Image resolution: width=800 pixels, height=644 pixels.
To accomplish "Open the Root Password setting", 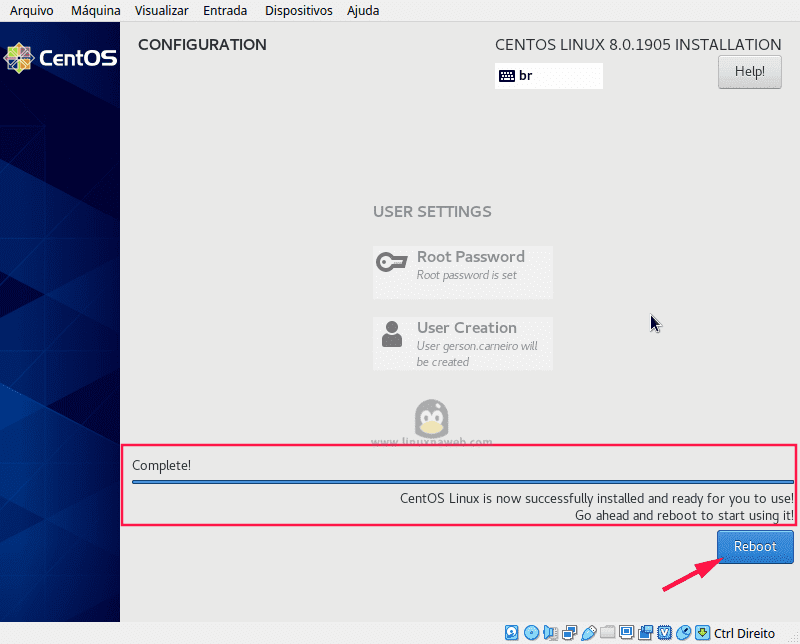I will click(x=463, y=272).
